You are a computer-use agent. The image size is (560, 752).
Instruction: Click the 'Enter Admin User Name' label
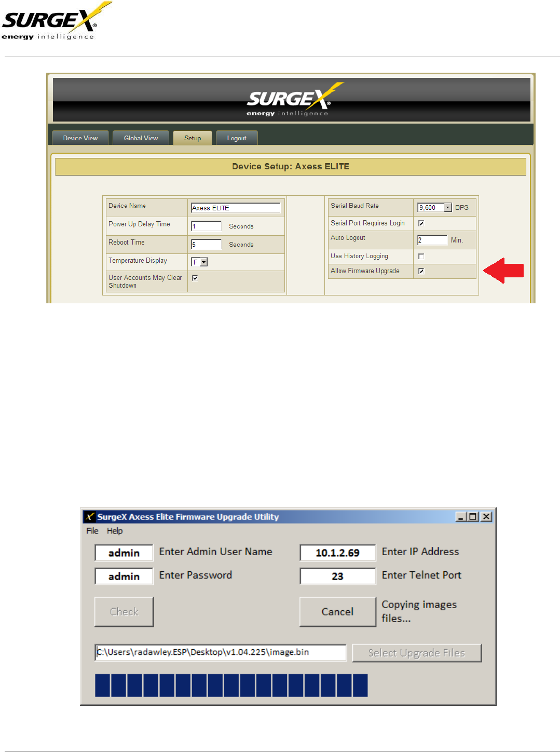tap(216, 552)
